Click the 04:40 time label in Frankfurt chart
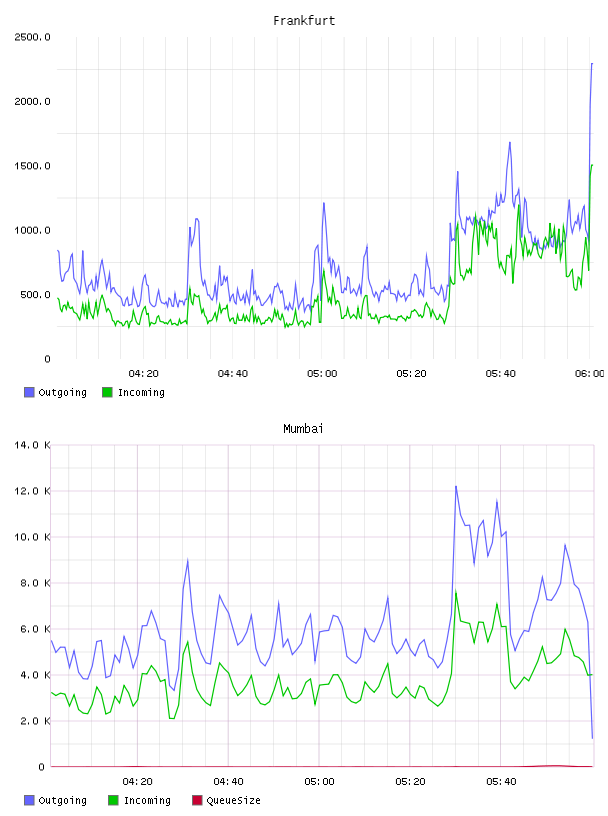608x816 pixels. [233, 374]
